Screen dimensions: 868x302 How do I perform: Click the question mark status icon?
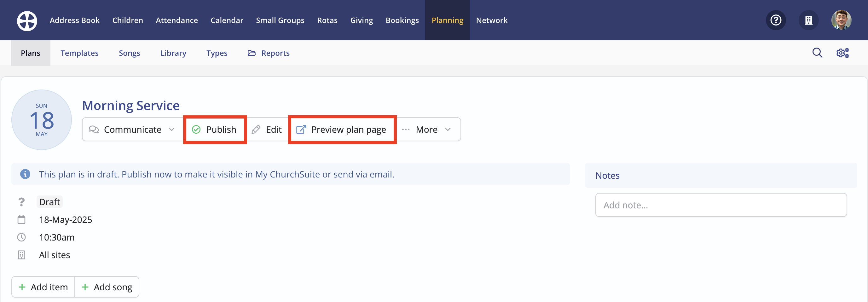21,202
